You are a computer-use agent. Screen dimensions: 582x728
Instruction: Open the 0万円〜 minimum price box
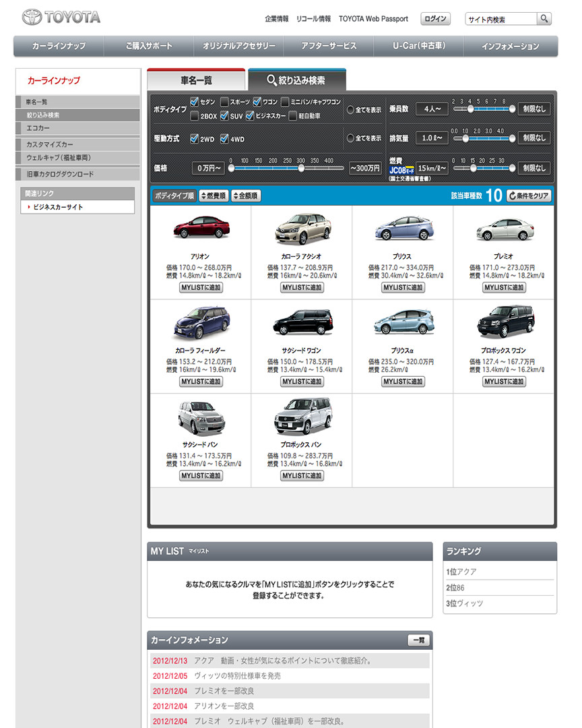click(209, 168)
